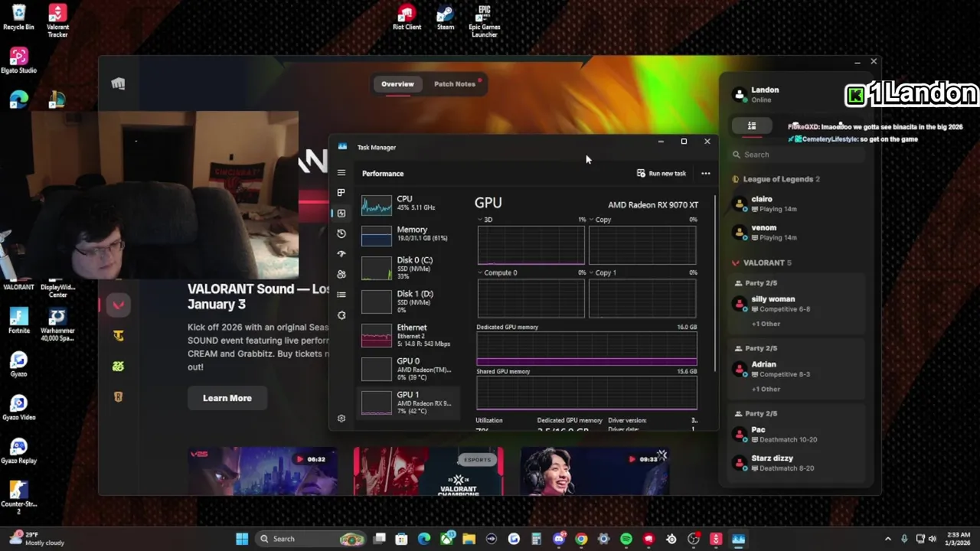Viewport: 980px width, 551px height.
Task: Open the Steam desktop shortcut
Action: click(x=446, y=17)
